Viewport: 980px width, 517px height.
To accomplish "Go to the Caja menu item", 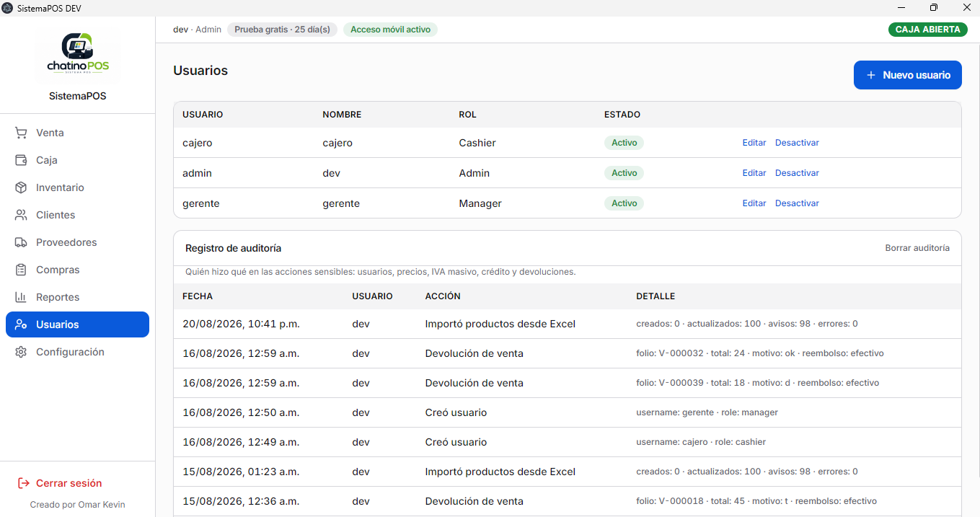I will click(x=77, y=160).
